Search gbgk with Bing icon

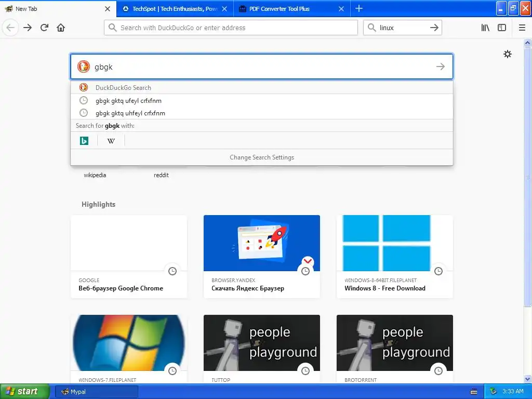[84, 140]
